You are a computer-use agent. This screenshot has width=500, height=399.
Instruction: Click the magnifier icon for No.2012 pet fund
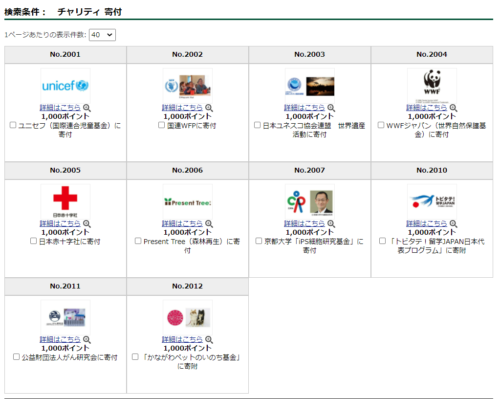click(x=209, y=339)
